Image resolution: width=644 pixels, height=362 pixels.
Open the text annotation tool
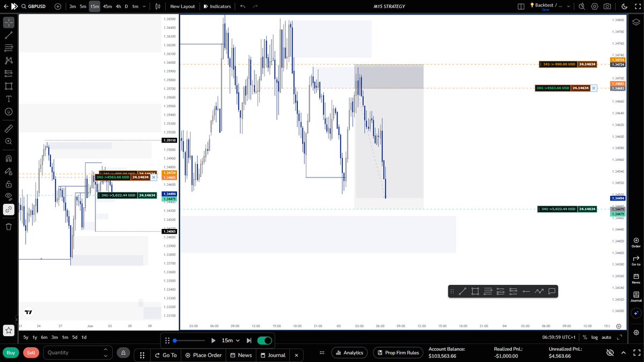click(x=9, y=99)
